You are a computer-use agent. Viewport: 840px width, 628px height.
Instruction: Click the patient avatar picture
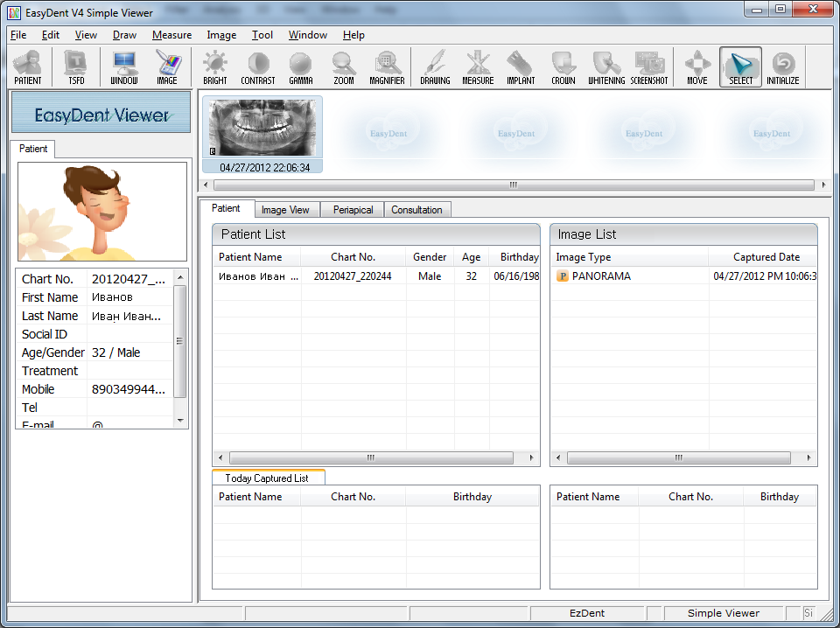pyautogui.click(x=102, y=212)
